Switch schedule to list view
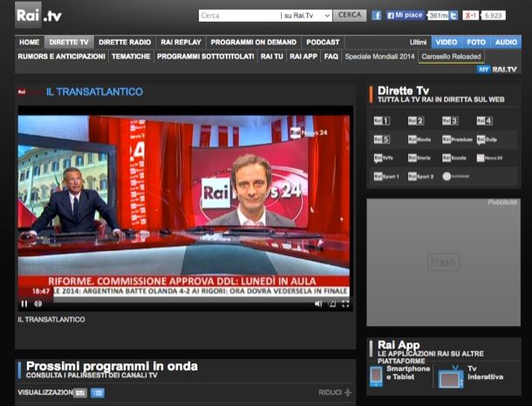Screen dimensions: 532x406 pos(98,393)
